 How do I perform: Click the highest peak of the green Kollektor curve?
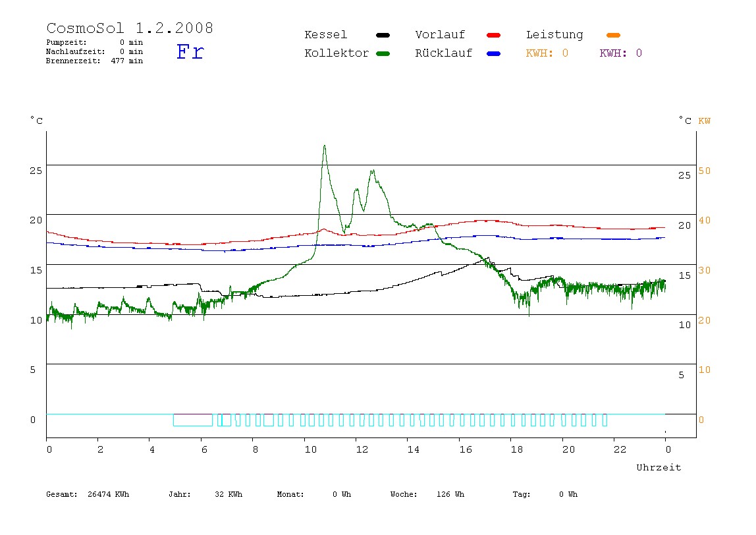click(325, 146)
